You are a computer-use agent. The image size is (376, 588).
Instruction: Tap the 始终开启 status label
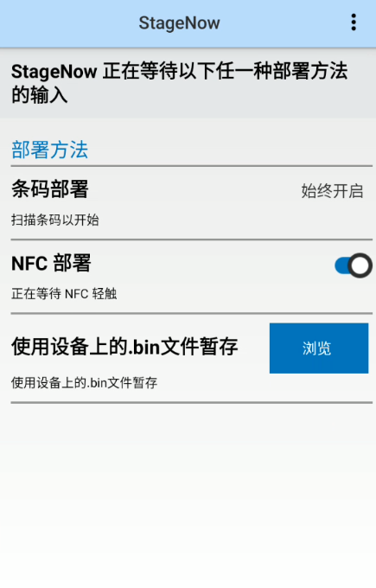332,191
